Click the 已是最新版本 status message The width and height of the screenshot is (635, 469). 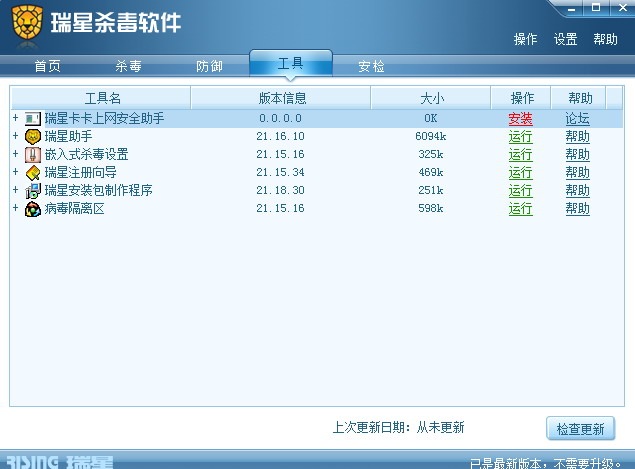pos(545,463)
